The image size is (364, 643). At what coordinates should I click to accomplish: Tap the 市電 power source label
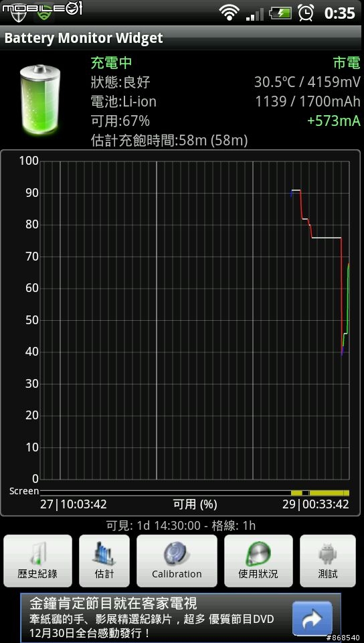click(347, 63)
